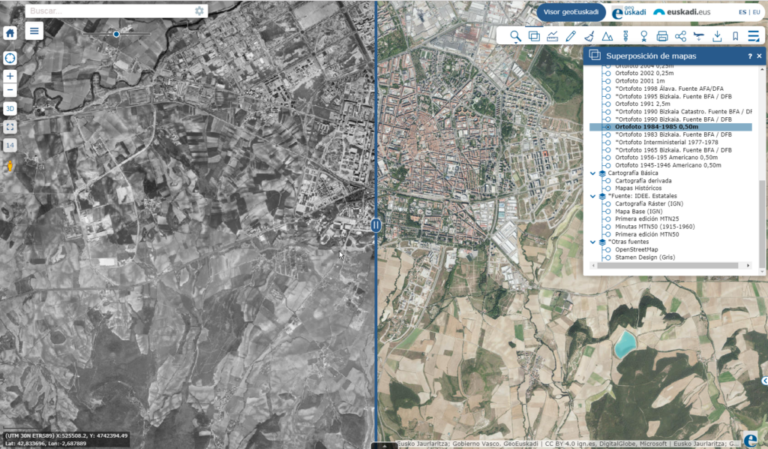Open the share map tool

pos(680,36)
